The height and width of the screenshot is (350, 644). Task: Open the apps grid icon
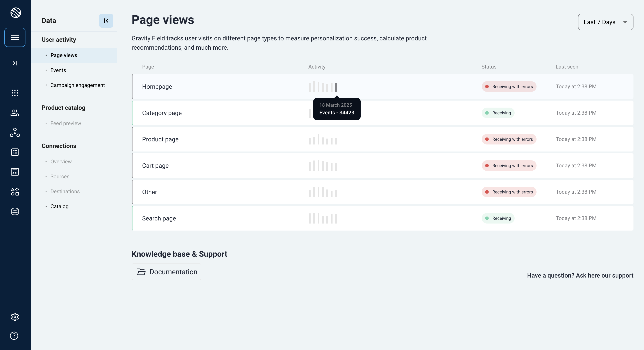(15, 93)
